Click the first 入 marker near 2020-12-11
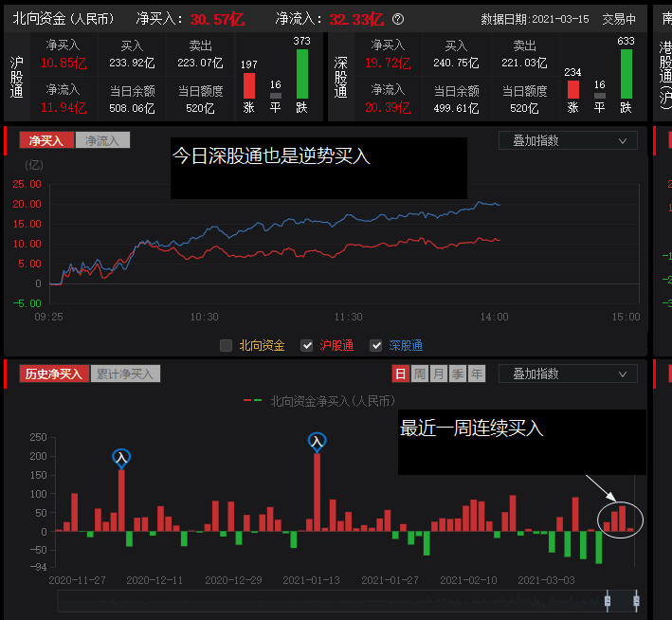Viewport: 672px width, 620px height. [121, 458]
